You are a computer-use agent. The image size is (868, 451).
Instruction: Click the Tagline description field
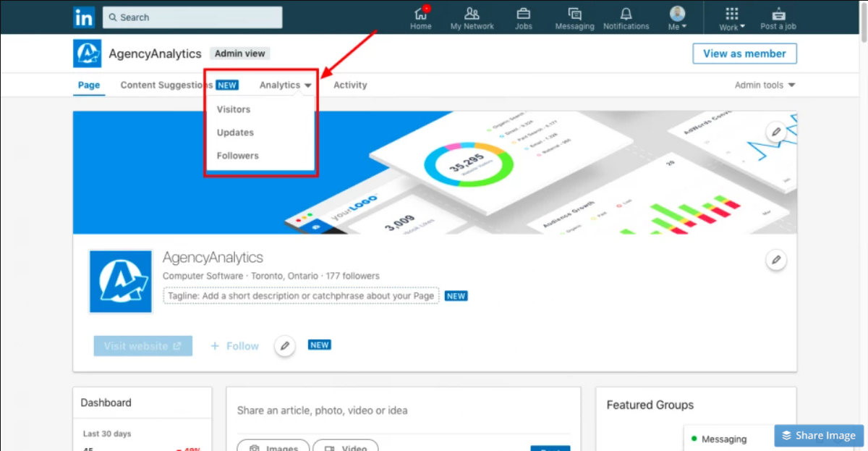coord(301,295)
